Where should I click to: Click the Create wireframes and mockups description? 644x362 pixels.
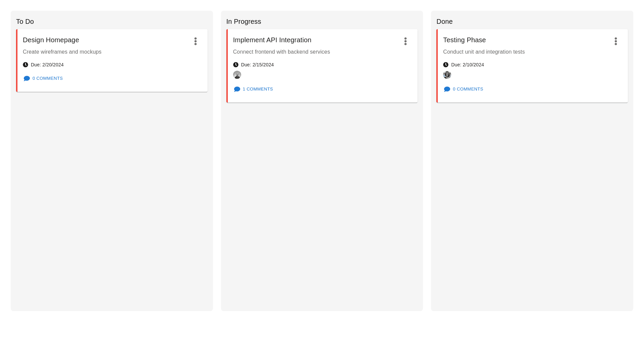click(x=62, y=52)
